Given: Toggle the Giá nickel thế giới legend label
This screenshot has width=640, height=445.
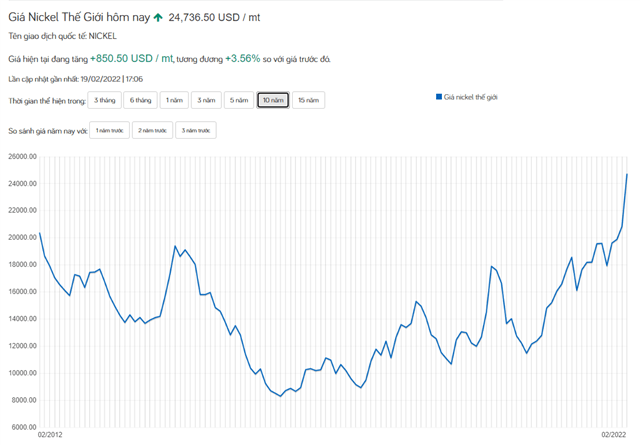Looking at the screenshot, I should 470,97.
